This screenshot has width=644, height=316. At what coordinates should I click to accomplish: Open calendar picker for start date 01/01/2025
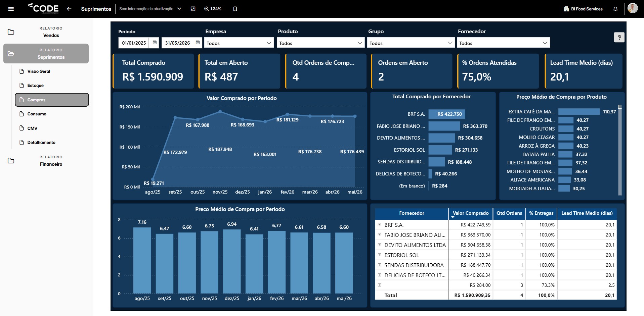[155, 43]
